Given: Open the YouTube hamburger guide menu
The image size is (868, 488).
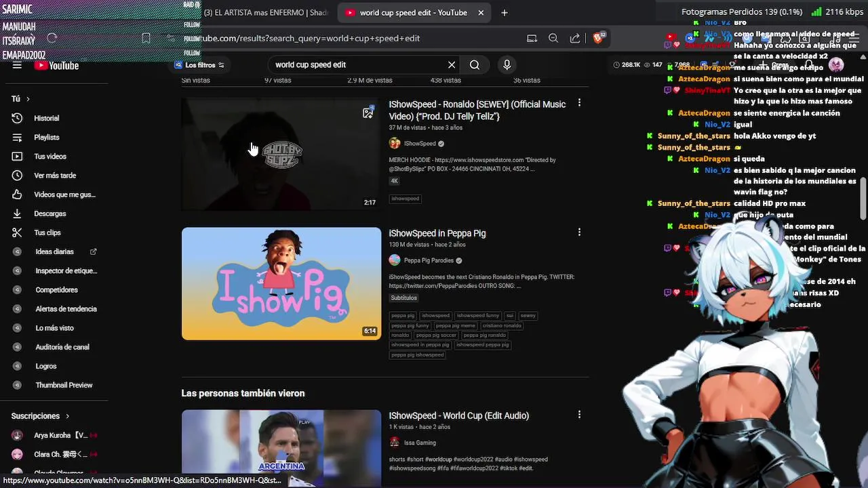Looking at the screenshot, I should pyautogui.click(x=17, y=65).
